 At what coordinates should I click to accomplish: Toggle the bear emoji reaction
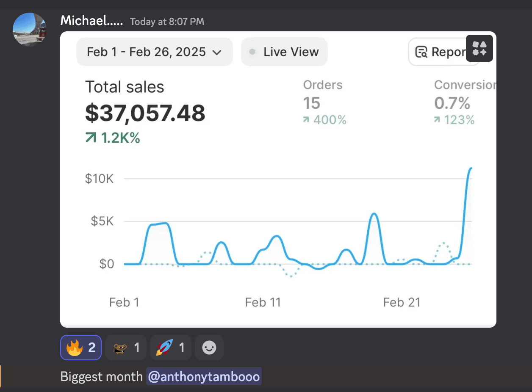pyautogui.click(x=126, y=348)
